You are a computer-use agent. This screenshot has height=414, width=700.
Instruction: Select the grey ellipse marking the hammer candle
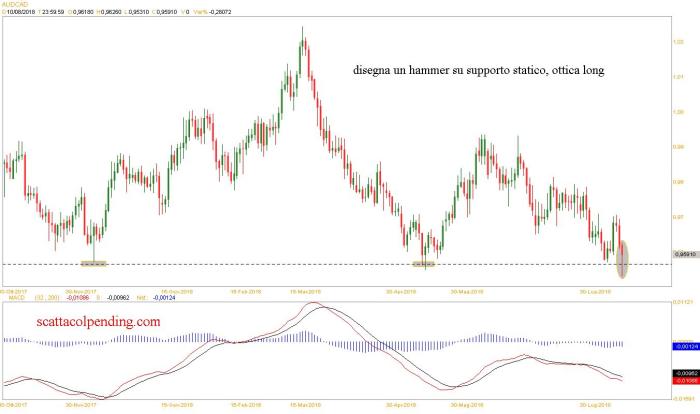(x=623, y=258)
